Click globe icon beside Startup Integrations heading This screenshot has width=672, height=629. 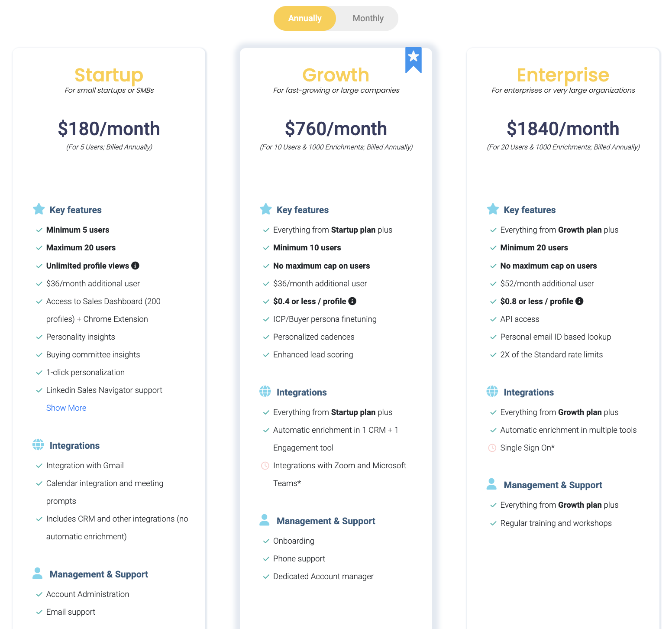(38, 445)
